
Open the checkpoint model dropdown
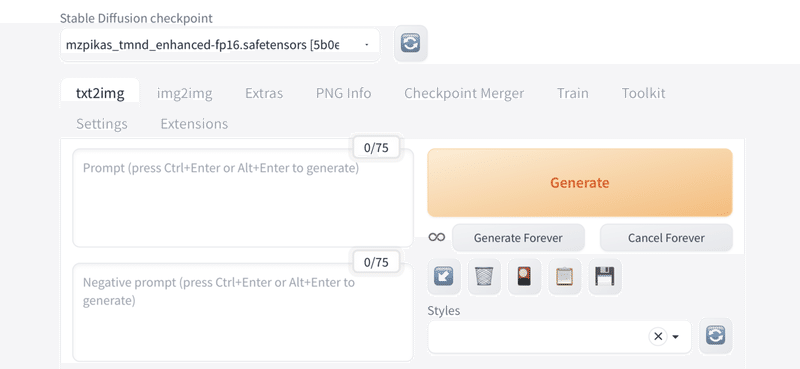tap(220, 45)
